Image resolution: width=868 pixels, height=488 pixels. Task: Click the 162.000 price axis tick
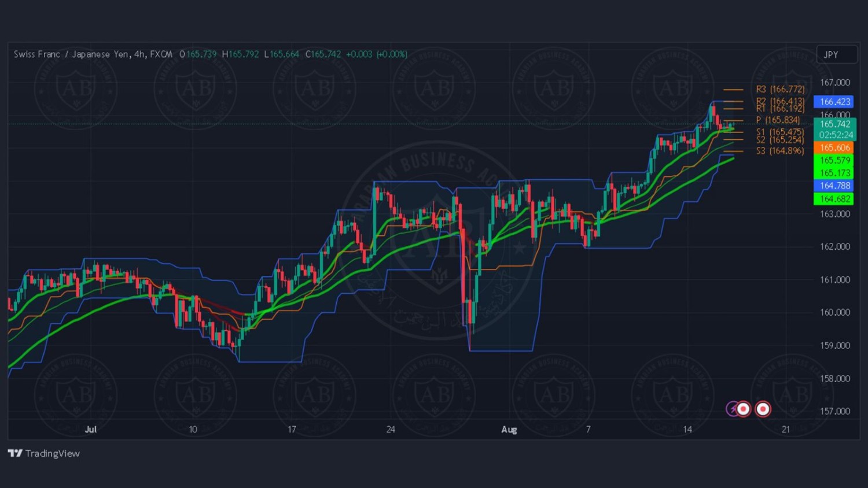(835, 247)
